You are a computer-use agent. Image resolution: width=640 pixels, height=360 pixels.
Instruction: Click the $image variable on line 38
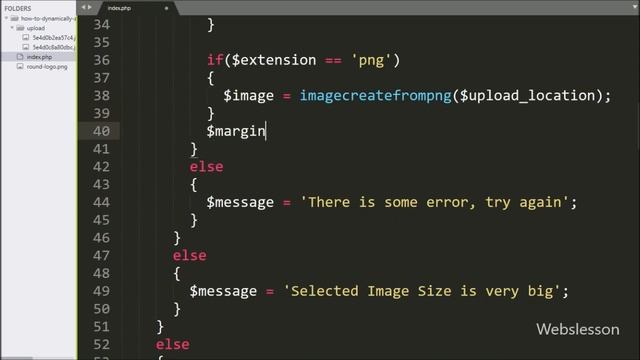(x=249, y=96)
